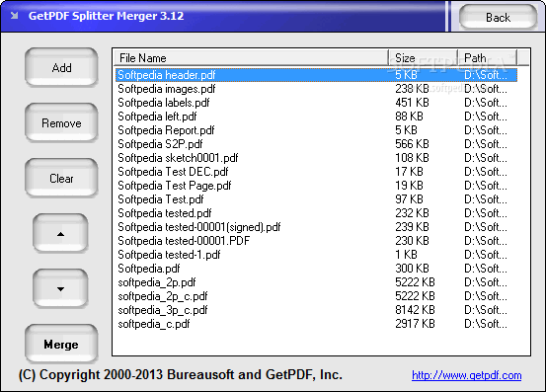Image resolution: width=546 pixels, height=392 pixels.
Task: Start merging with the Merge button
Action: pos(61,345)
